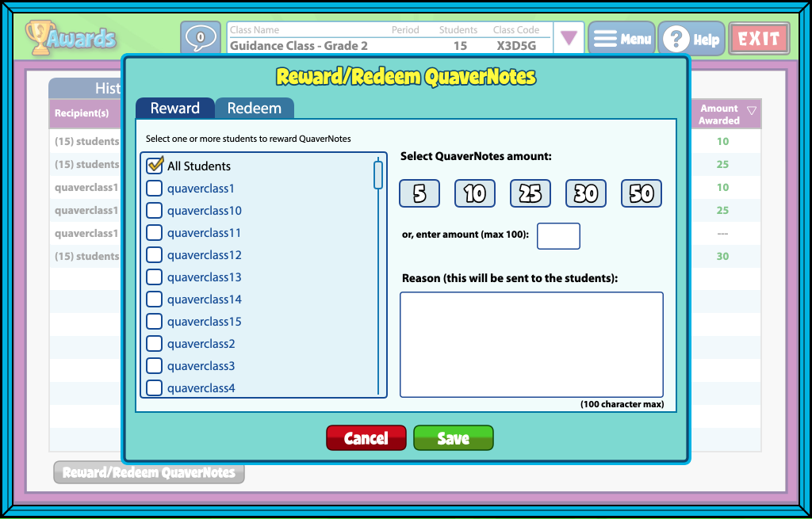The image size is (812, 519).
Task: Check the quaverclass13 checkbox
Action: (155, 277)
